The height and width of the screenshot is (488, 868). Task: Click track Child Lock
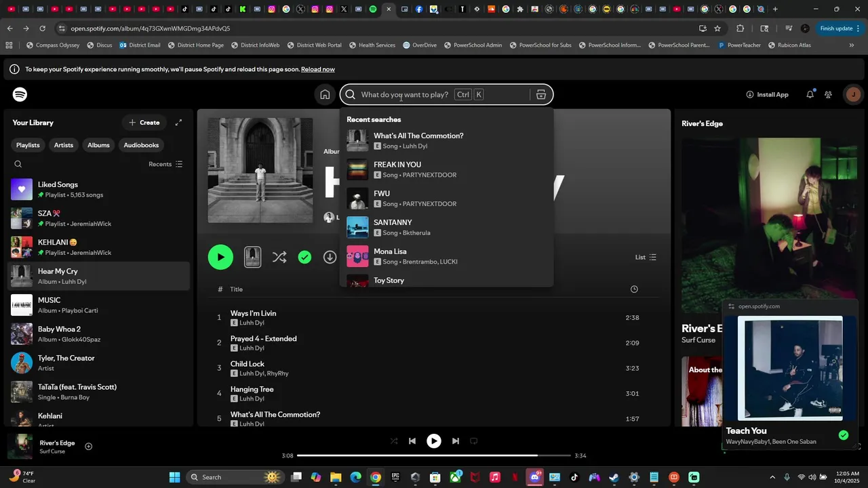coord(247,364)
